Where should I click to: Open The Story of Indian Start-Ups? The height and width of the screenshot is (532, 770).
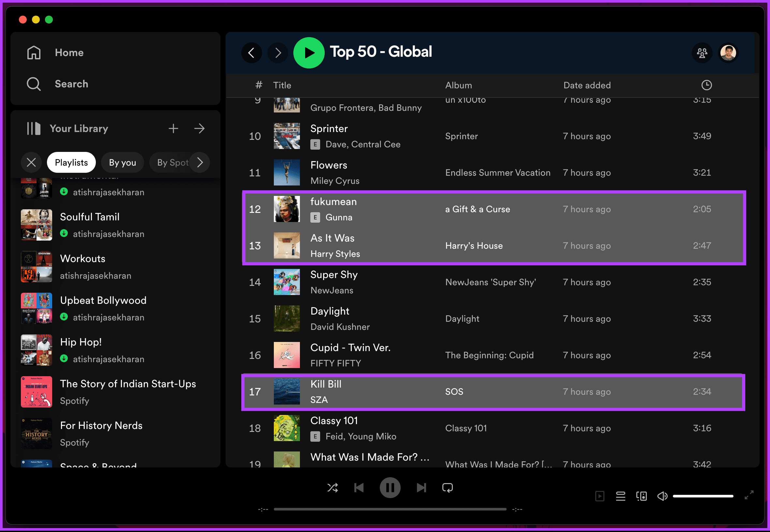(115, 392)
